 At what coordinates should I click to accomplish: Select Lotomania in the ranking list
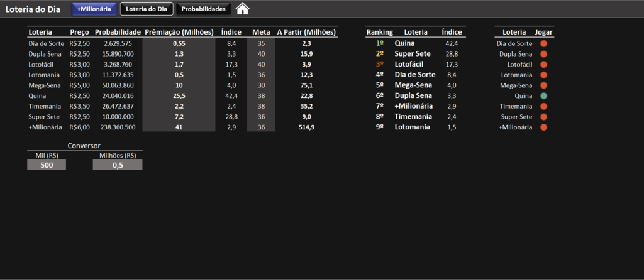pos(413,127)
